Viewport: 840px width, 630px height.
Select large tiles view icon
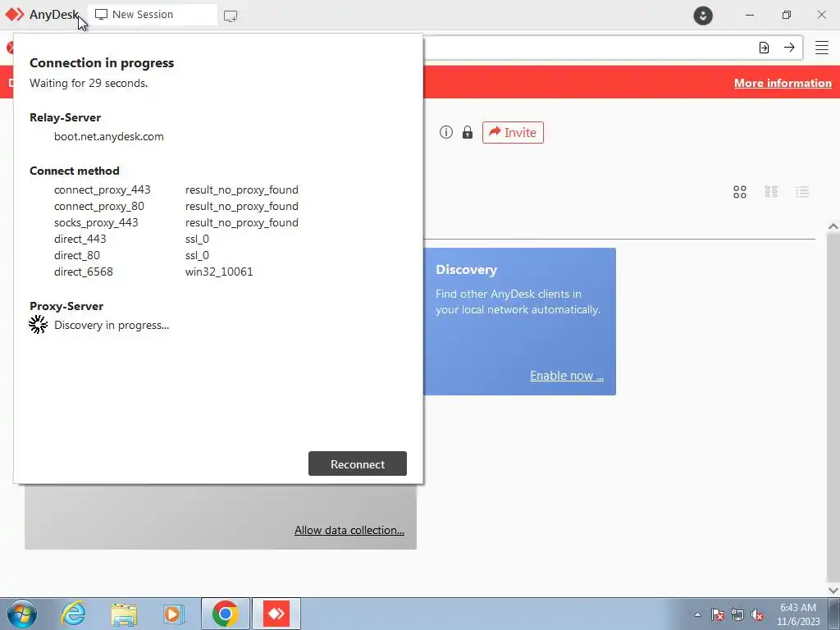tap(740, 192)
